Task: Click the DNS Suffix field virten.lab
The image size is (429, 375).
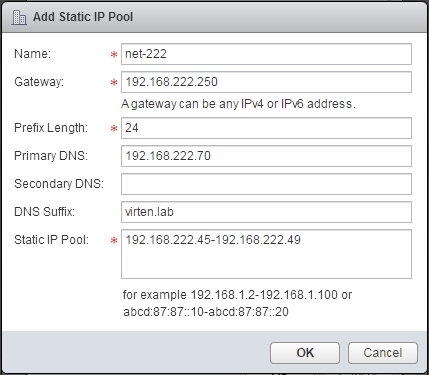Action: [x=266, y=212]
